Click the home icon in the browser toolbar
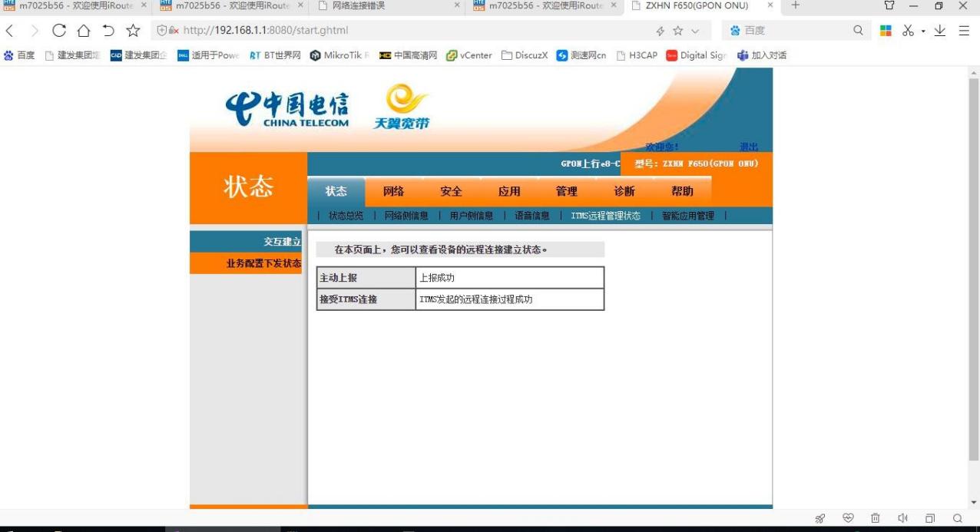 (82, 31)
